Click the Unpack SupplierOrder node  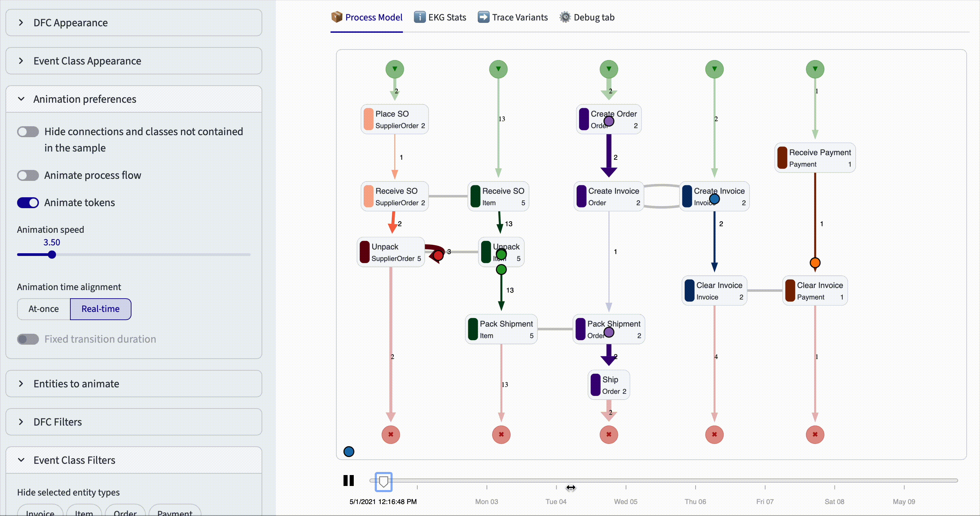click(x=391, y=252)
